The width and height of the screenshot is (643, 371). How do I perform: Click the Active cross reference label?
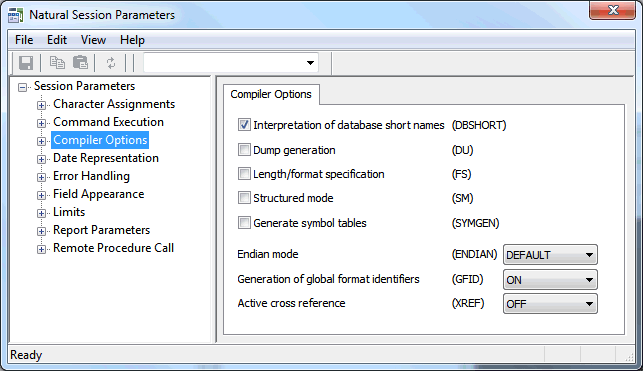(x=291, y=303)
